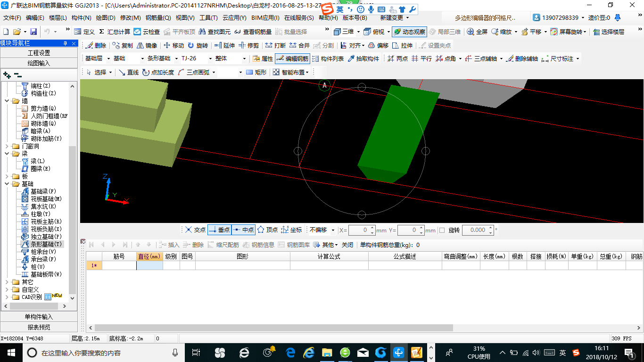Toggle 交点 intersection snap

pyautogui.click(x=195, y=230)
